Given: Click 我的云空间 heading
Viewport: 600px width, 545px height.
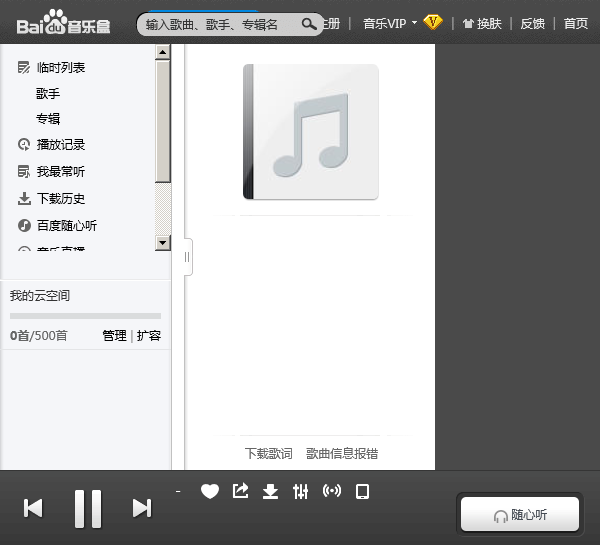Looking at the screenshot, I should click(x=40, y=295).
